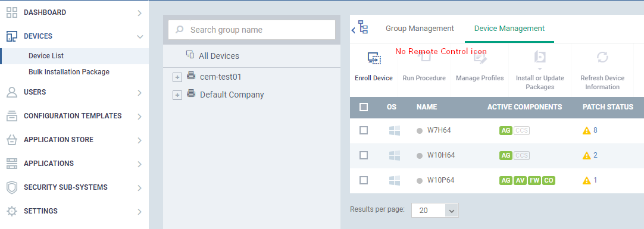Image resolution: width=644 pixels, height=229 pixels.
Task: Expand the cem-test01 group node
Action: click(177, 77)
